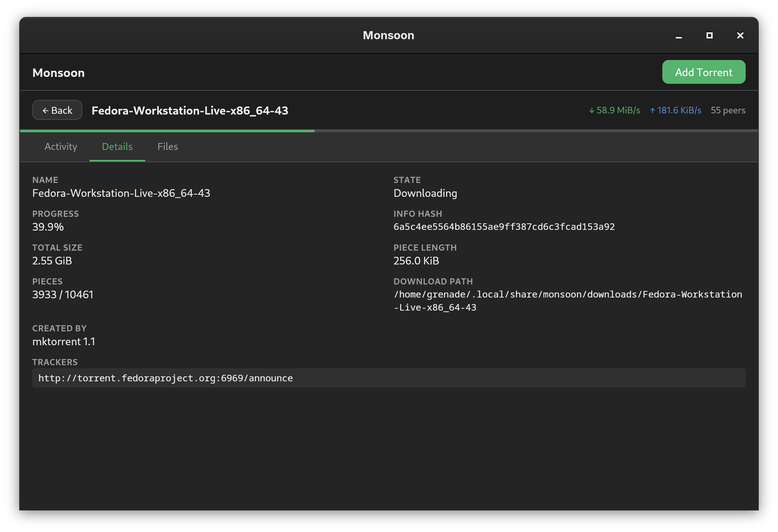
Task: Switch to the Activity tab
Action: coord(61,146)
